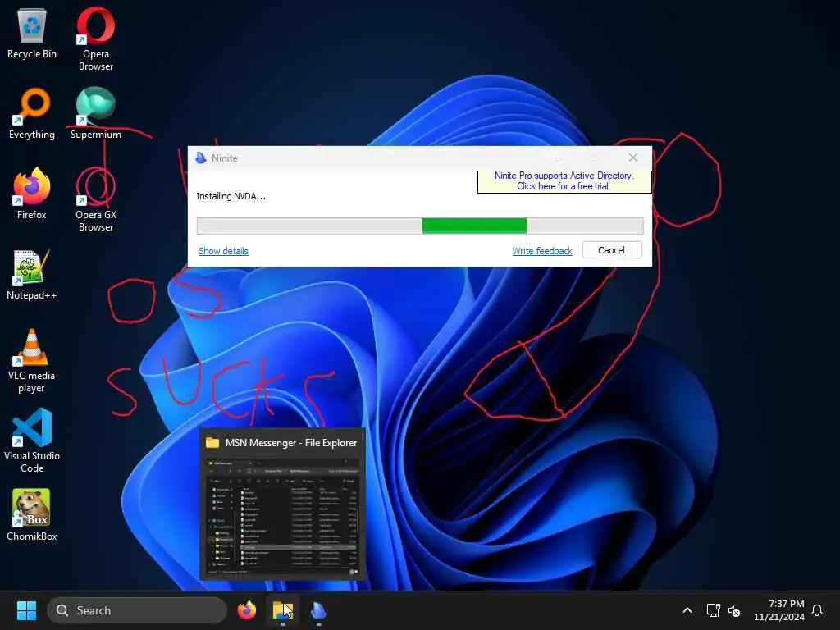Screen dimensions: 840x630
Task: Select the Opera GX Browser desktop icon
Action: click(x=96, y=199)
